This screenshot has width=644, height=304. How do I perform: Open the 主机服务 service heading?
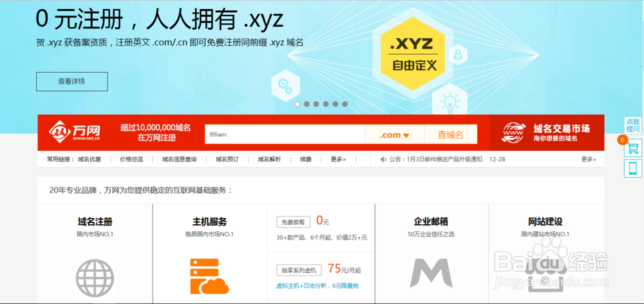[209, 222]
